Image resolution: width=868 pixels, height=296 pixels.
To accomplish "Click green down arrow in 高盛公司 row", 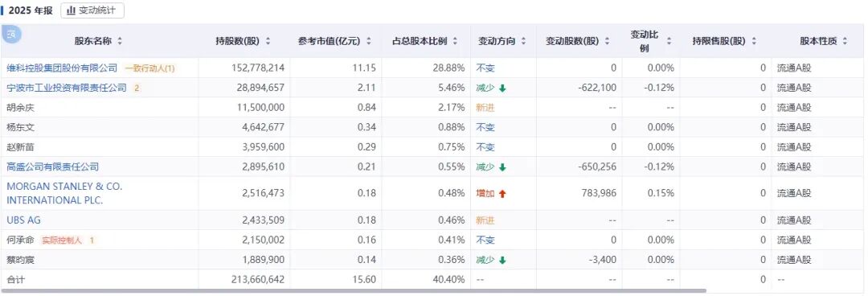I will 502,166.
